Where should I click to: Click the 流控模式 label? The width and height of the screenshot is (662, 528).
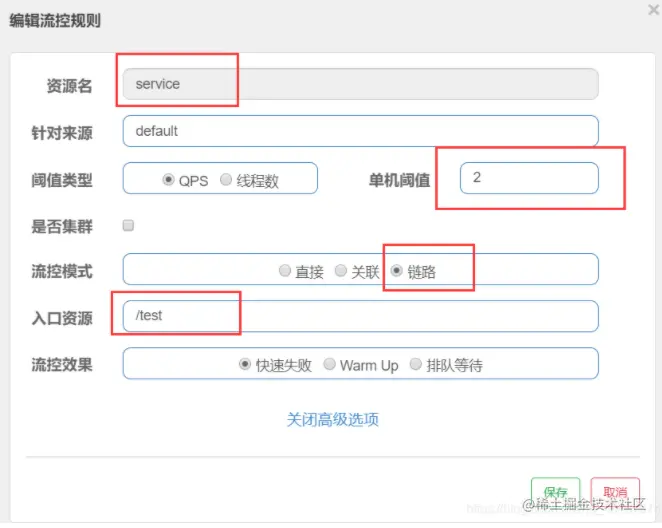point(62,271)
